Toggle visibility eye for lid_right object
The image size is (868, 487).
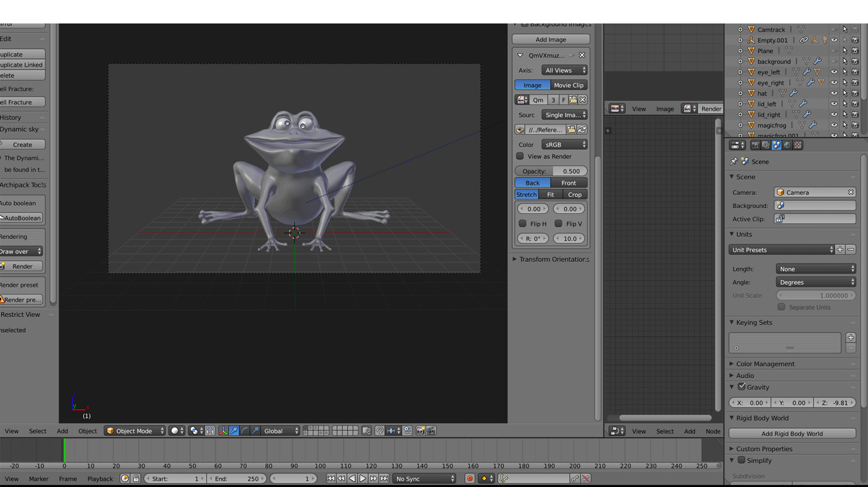click(x=834, y=114)
